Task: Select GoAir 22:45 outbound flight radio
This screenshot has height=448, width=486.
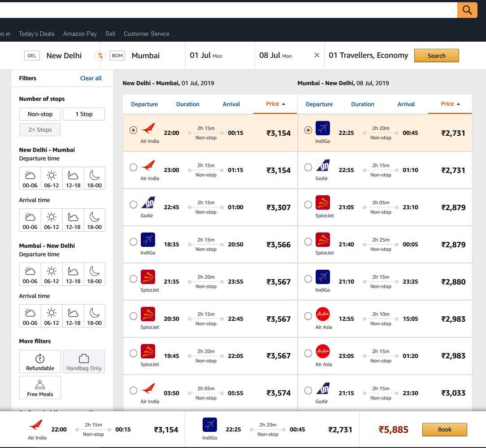Action: pos(133,204)
